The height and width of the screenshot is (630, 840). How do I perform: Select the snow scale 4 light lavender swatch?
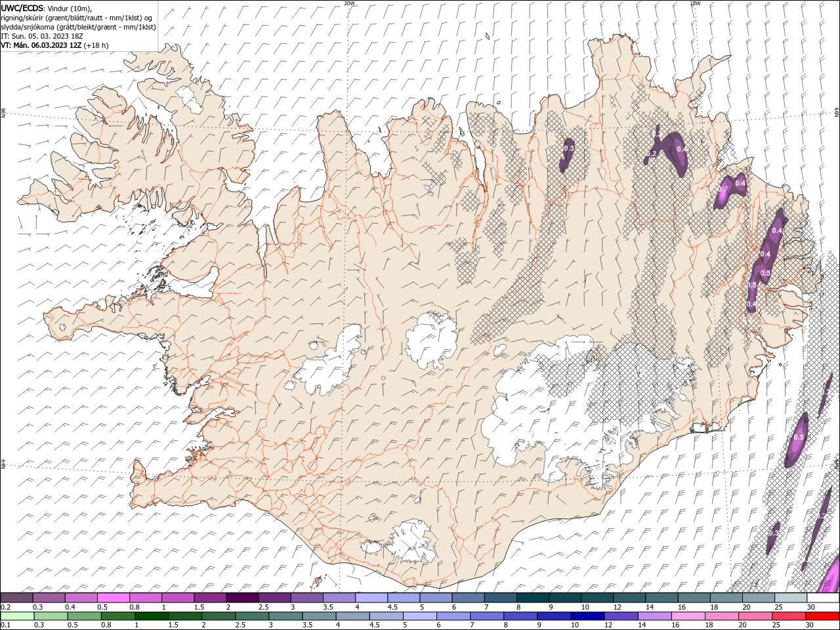(371, 598)
